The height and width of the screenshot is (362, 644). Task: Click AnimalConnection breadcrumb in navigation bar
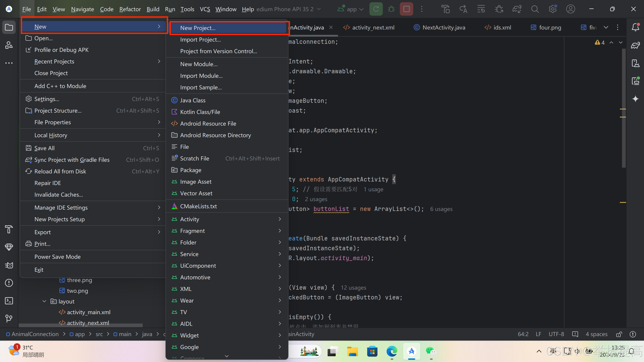(35, 334)
